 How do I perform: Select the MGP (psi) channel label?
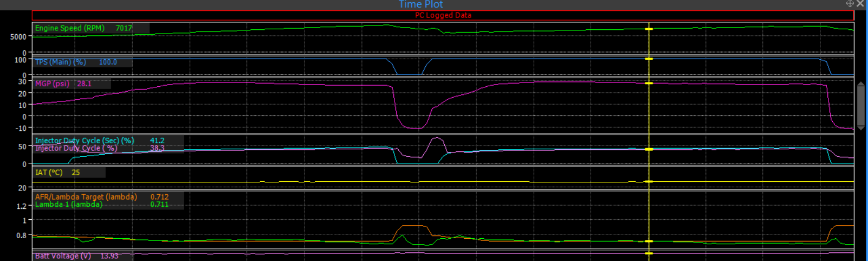pos(52,84)
